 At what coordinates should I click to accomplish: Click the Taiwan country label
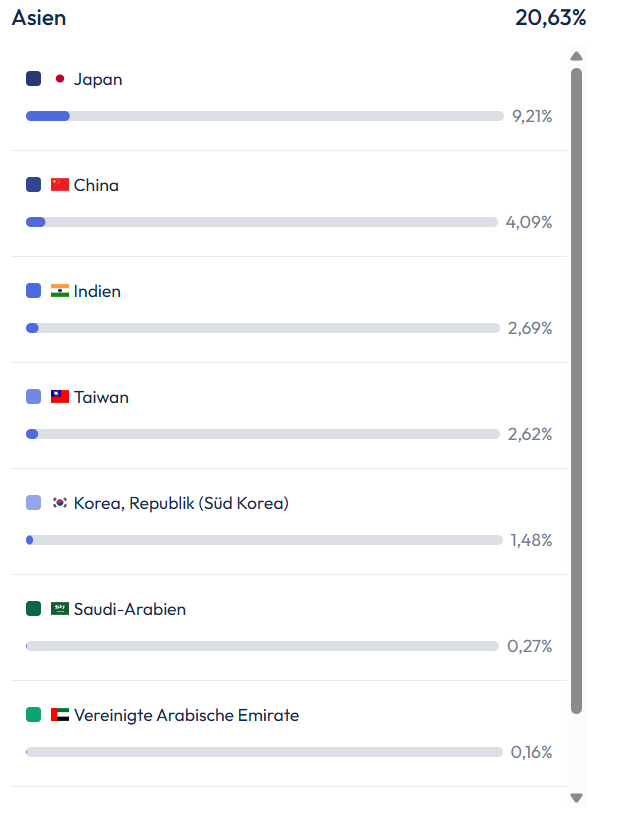(101, 397)
